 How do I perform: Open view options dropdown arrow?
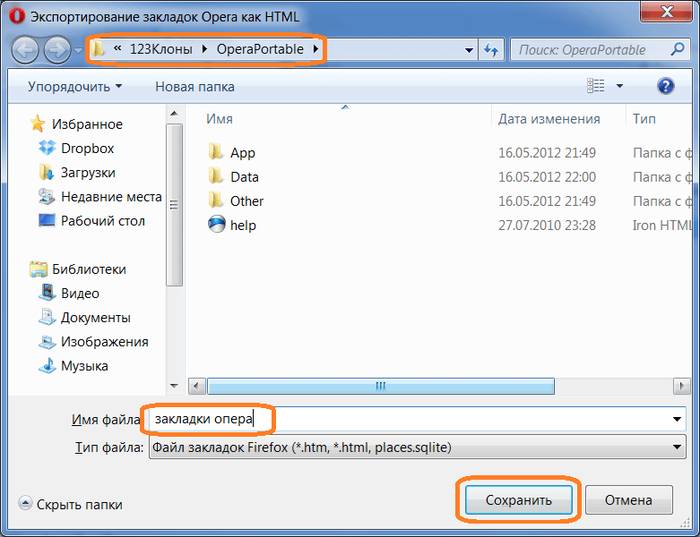620,87
